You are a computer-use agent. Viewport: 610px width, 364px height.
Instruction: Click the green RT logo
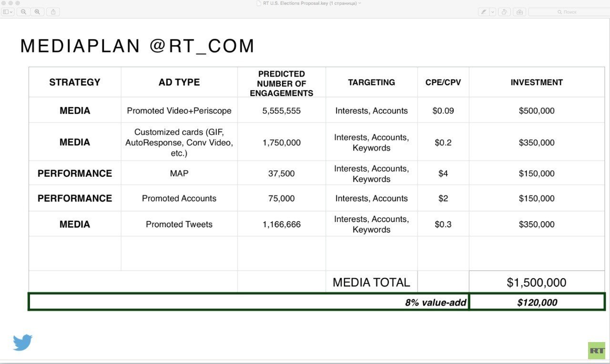[x=596, y=350]
